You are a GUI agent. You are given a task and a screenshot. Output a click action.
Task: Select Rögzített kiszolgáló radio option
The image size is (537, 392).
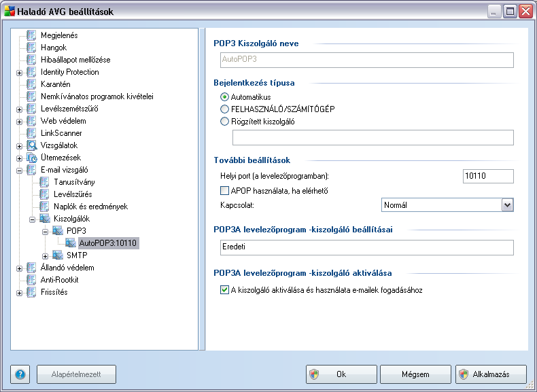click(x=224, y=122)
